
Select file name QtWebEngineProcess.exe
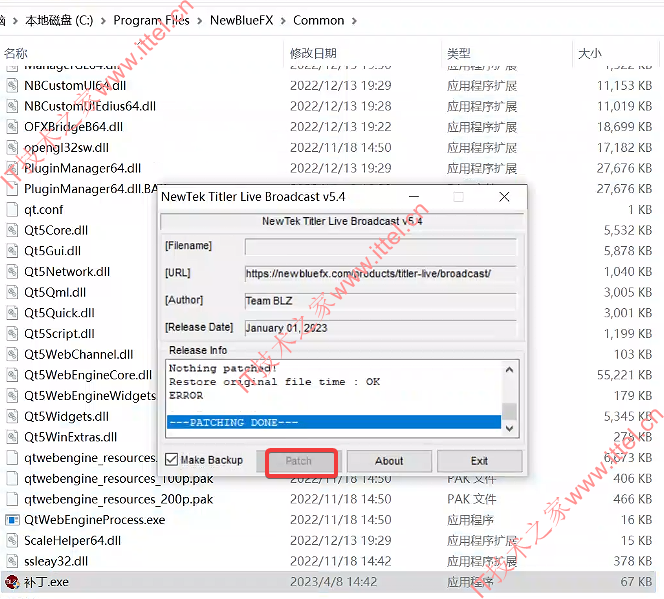tap(94, 520)
